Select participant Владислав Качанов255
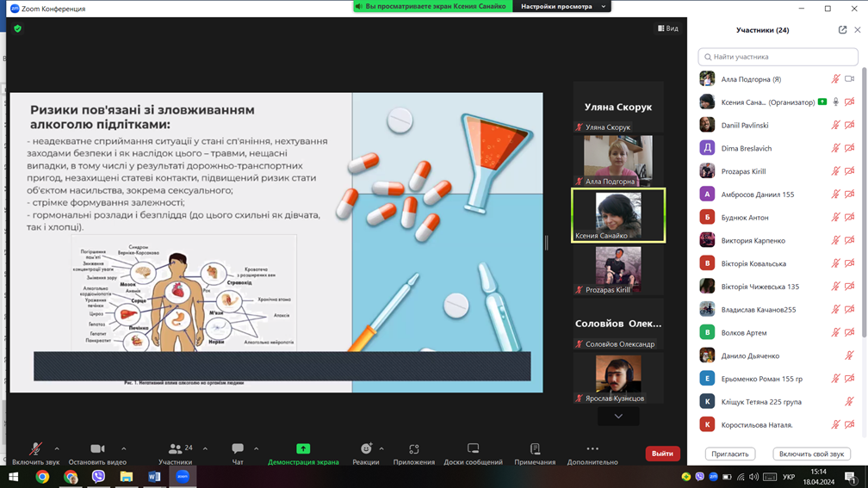The height and width of the screenshot is (488, 868). click(778, 310)
